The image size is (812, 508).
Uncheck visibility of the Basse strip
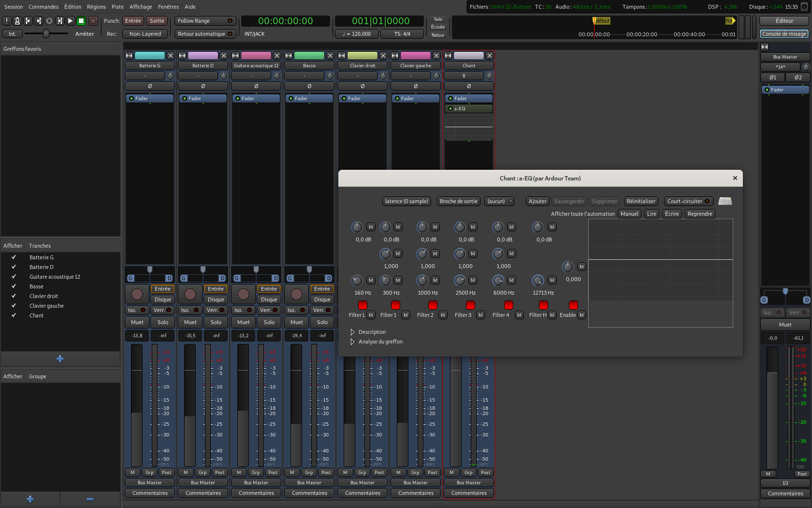tap(14, 286)
